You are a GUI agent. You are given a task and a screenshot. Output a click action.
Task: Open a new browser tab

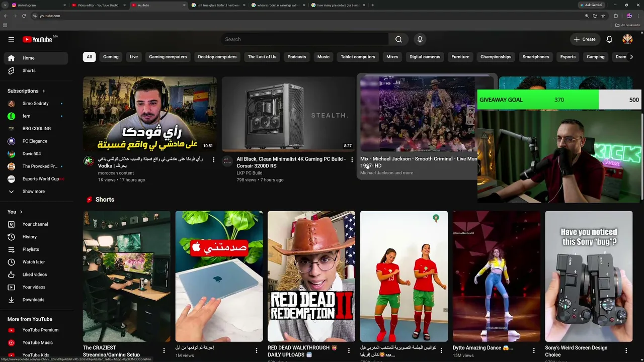(372, 5)
